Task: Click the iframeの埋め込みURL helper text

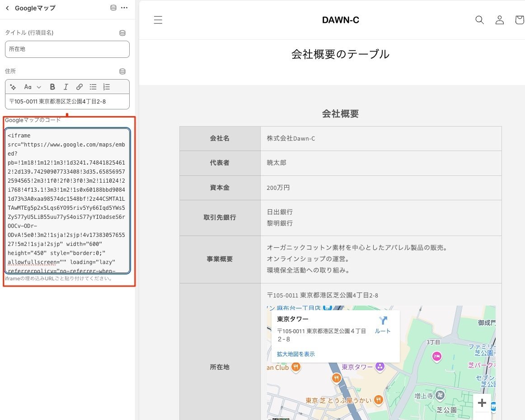Action: click(x=59, y=278)
